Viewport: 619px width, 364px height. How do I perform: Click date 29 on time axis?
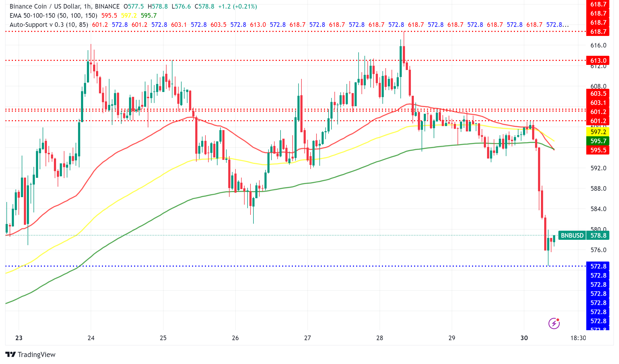coord(452,338)
